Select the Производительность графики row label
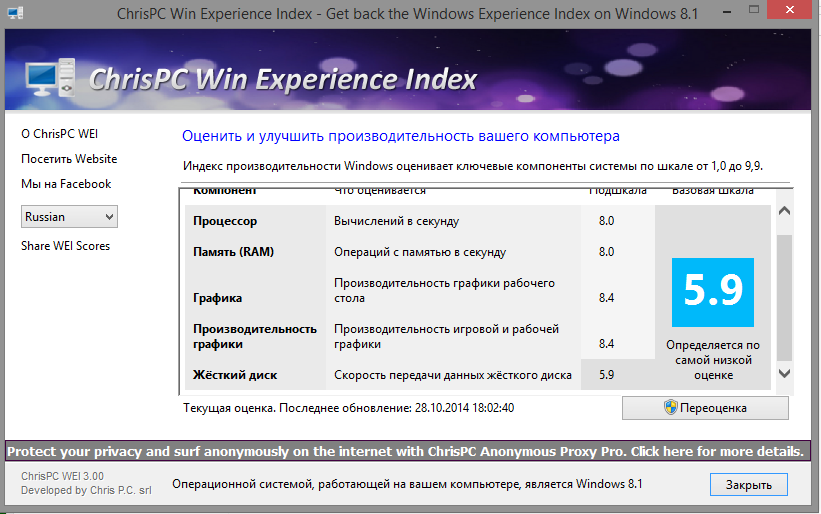The width and height of the screenshot is (821, 514). pos(255,337)
